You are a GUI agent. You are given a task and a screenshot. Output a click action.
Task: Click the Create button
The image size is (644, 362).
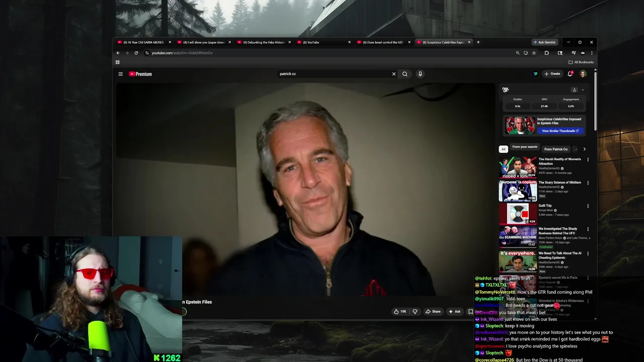[552, 74]
